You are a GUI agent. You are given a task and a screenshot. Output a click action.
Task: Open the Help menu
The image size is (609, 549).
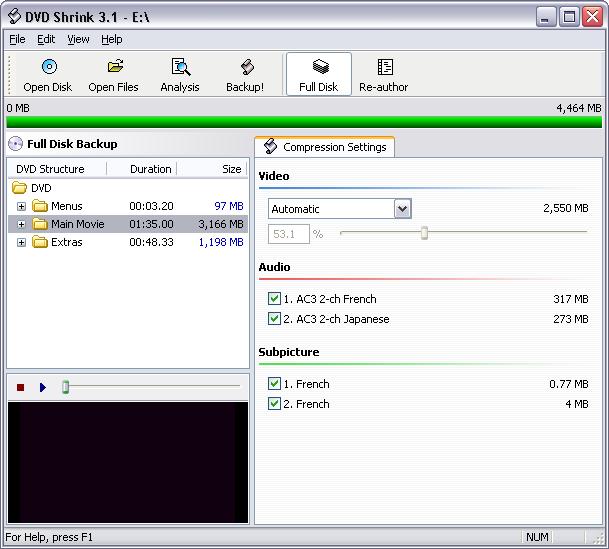pyautogui.click(x=111, y=39)
